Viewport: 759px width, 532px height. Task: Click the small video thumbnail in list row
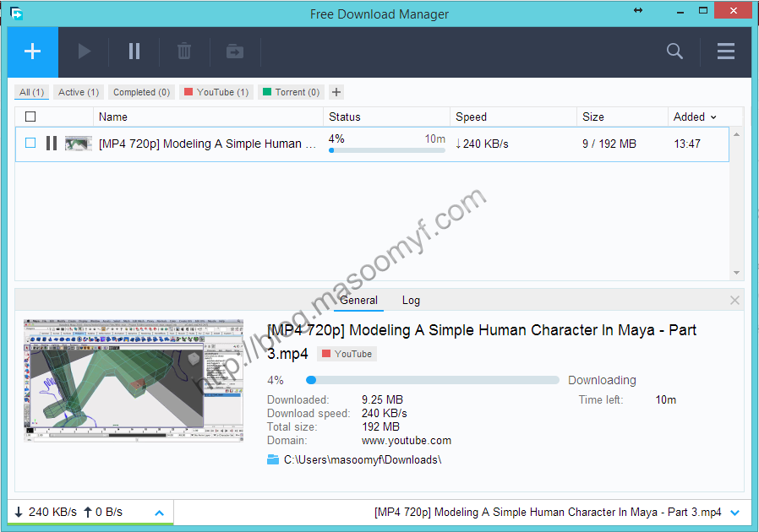(79, 144)
